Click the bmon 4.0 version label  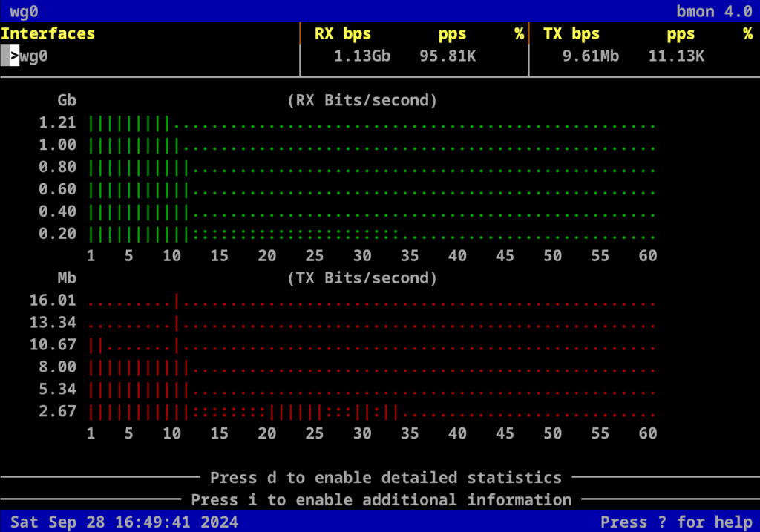[x=713, y=11]
